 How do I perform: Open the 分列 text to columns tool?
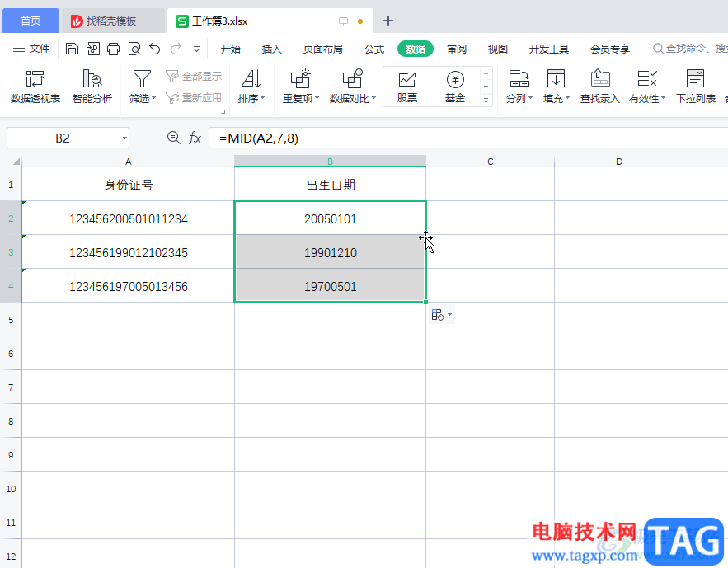(519, 87)
